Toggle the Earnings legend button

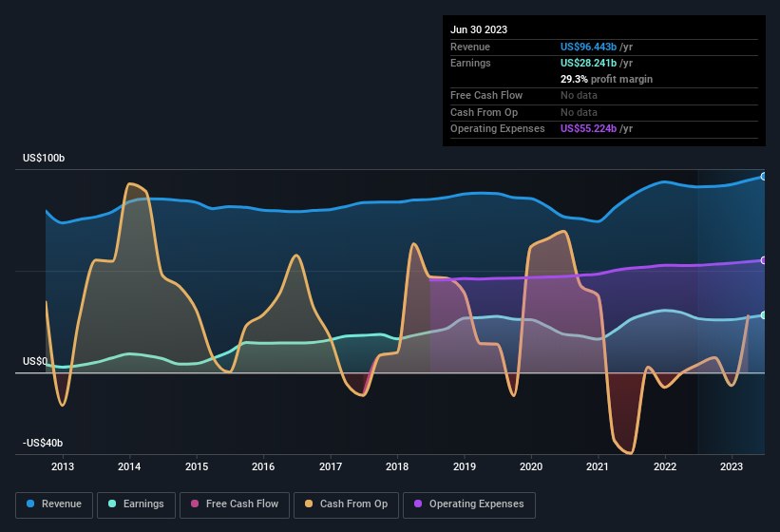(136, 504)
